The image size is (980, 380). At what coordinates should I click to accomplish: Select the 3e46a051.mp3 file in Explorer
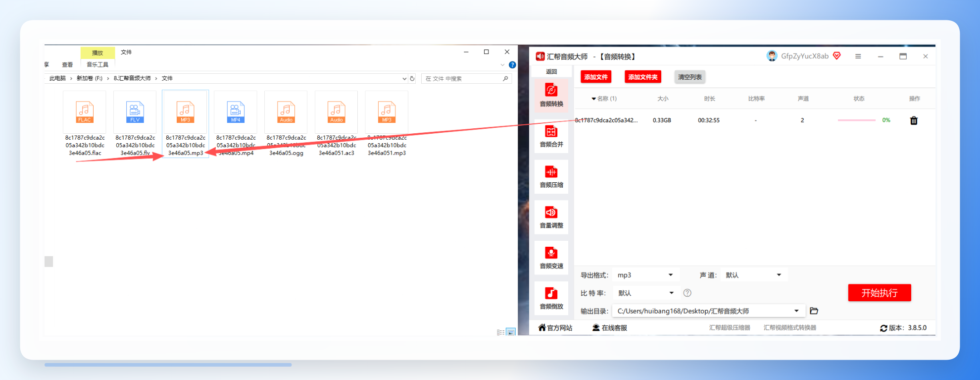387,124
